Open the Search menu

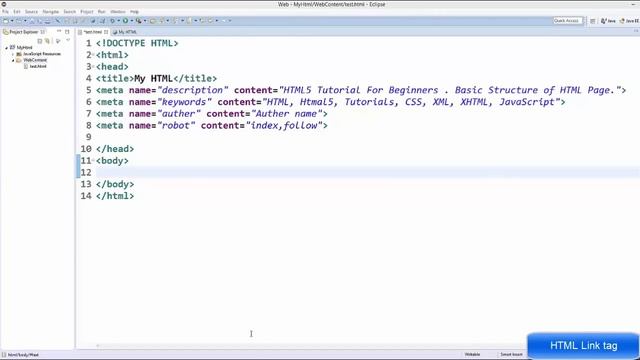click(70, 12)
